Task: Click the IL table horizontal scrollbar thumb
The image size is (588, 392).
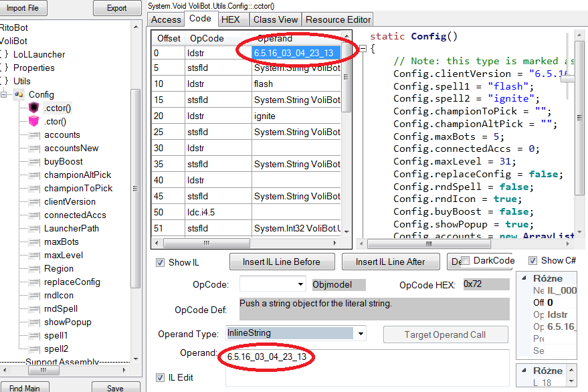Action: 207,243
